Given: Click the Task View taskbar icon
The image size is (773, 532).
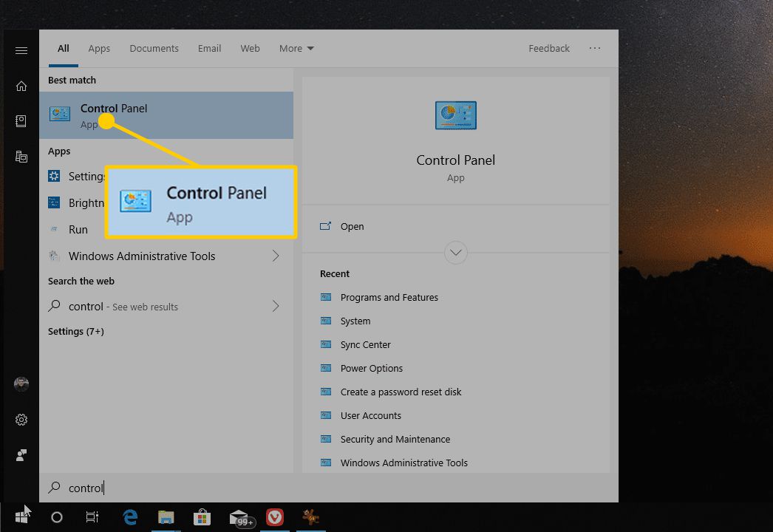Looking at the screenshot, I should [92, 517].
